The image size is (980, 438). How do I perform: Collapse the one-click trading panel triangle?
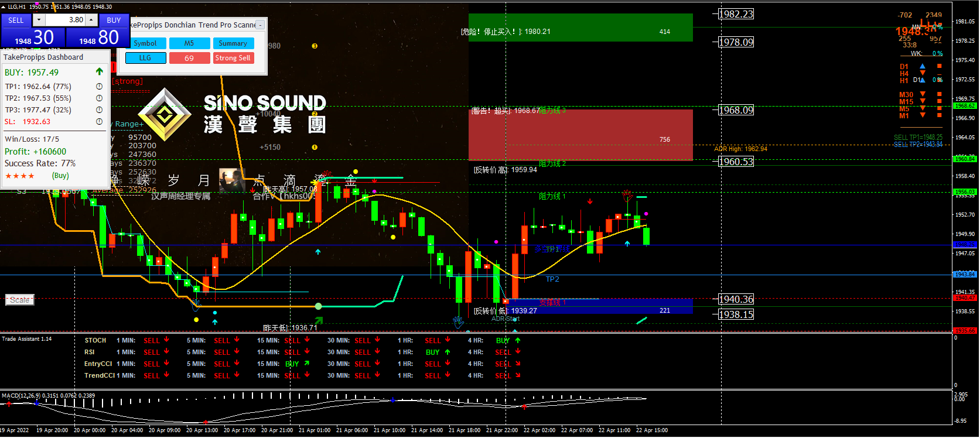click(x=4, y=6)
